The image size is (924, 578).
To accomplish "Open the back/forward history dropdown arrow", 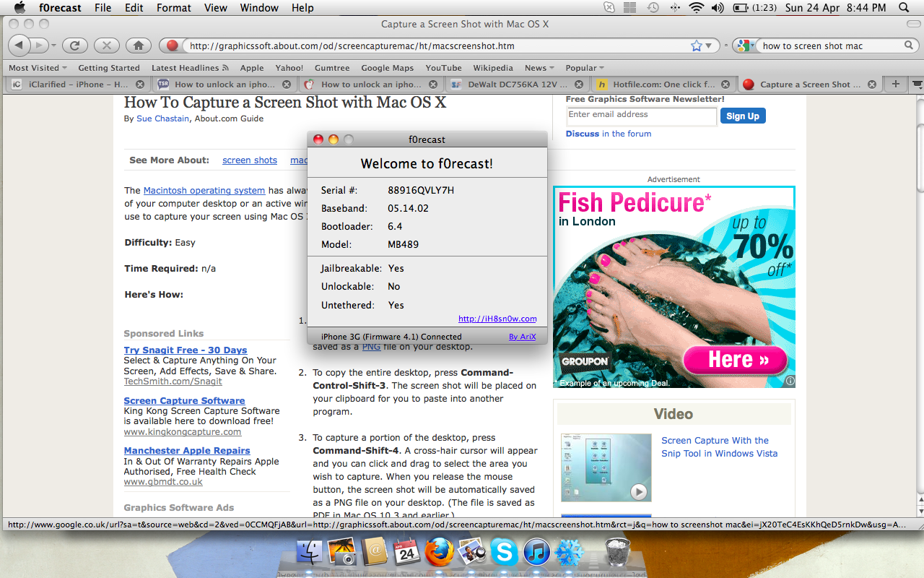I will (53, 46).
